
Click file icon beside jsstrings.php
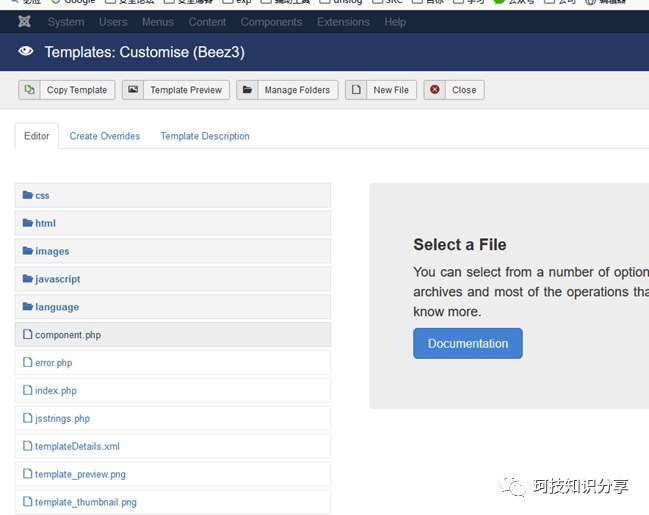pyautogui.click(x=27, y=417)
